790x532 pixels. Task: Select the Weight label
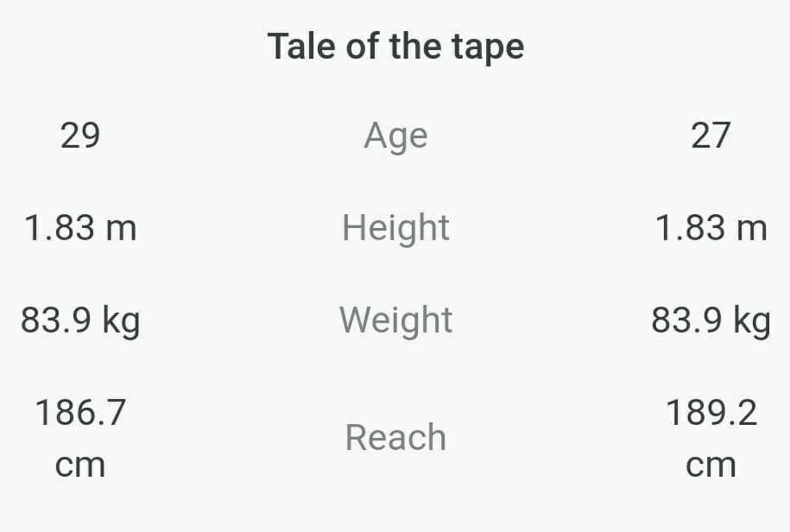[x=396, y=320]
